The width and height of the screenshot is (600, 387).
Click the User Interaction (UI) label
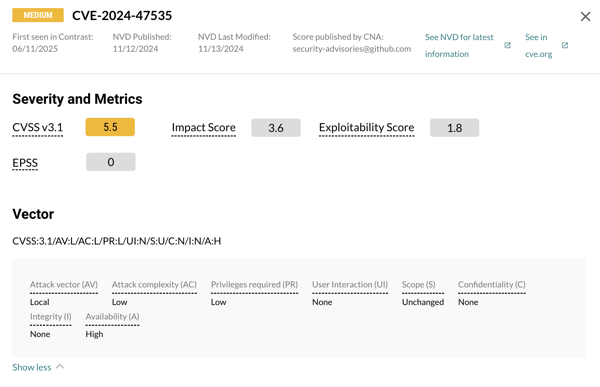tap(350, 284)
